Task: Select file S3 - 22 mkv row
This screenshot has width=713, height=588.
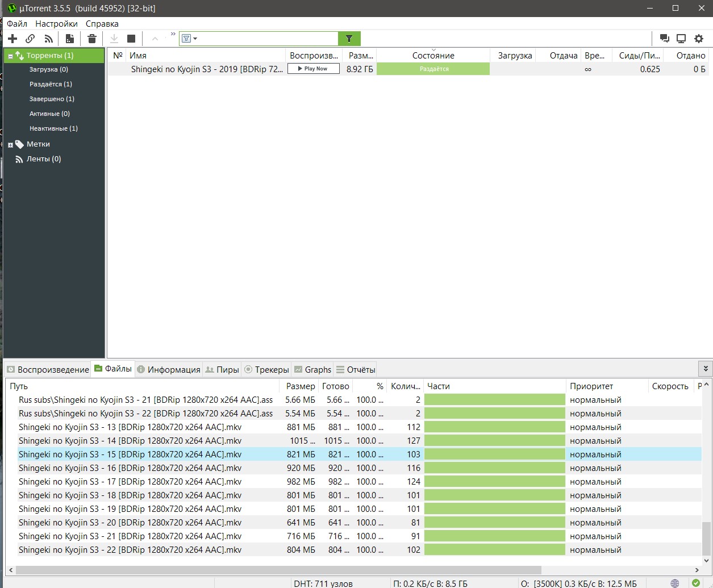Action: coord(353,550)
